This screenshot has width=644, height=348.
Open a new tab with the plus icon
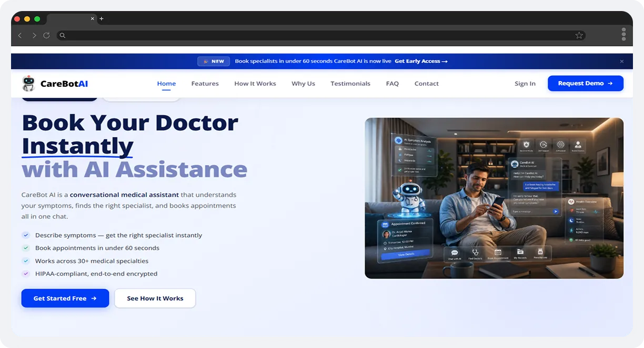[x=102, y=19]
